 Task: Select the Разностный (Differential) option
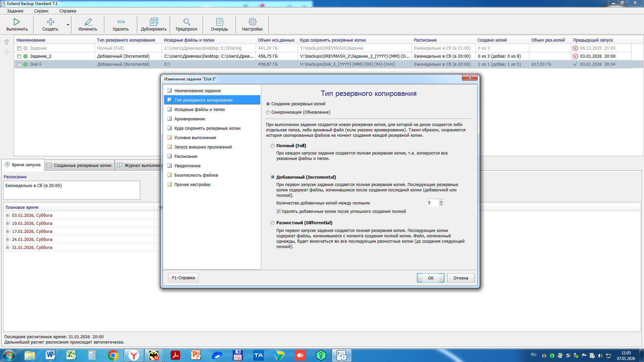tap(273, 223)
